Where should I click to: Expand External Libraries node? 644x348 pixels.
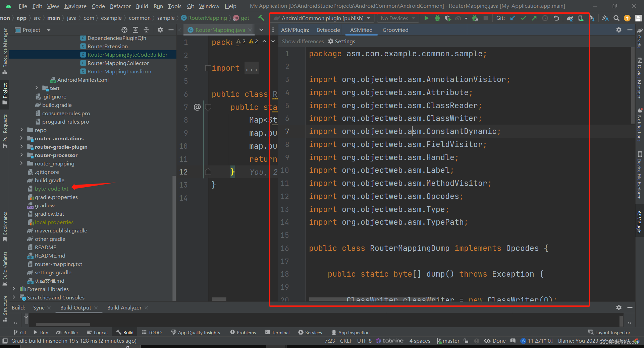click(x=14, y=289)
